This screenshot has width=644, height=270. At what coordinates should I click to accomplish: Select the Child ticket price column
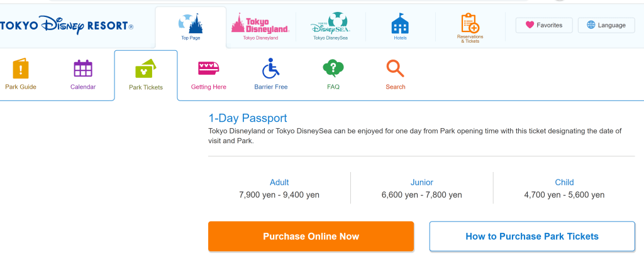tap(564, 188)
